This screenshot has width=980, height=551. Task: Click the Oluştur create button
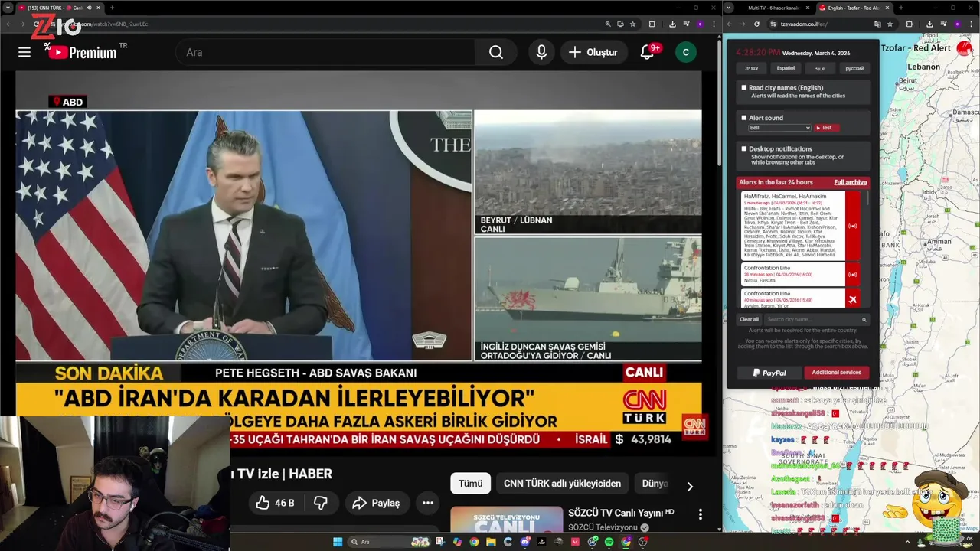pyautogui.click(x=593, y=52)
